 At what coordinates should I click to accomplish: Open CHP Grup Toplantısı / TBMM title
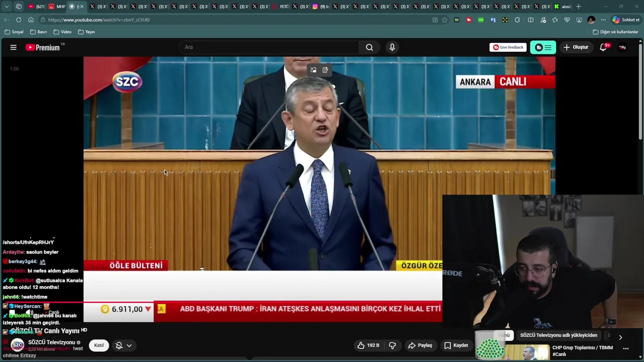(583, 351)
